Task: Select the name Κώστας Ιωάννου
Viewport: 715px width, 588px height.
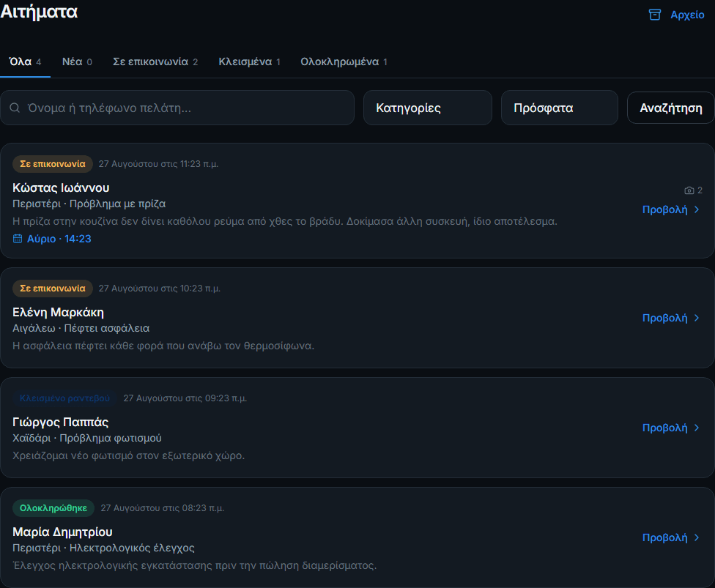Action: (61, 187)
